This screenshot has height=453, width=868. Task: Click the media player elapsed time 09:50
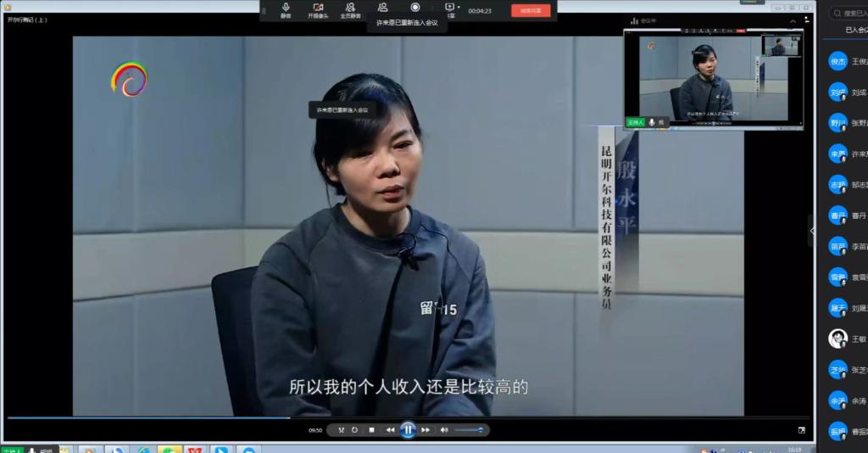point(315,430)
